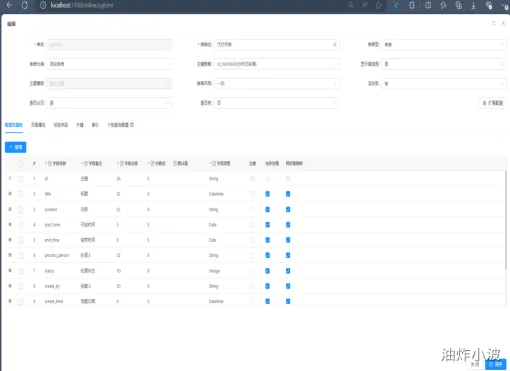Screen dimensions: 510x371
Task: Click the help icon beside the last tab
Action: 132,125
